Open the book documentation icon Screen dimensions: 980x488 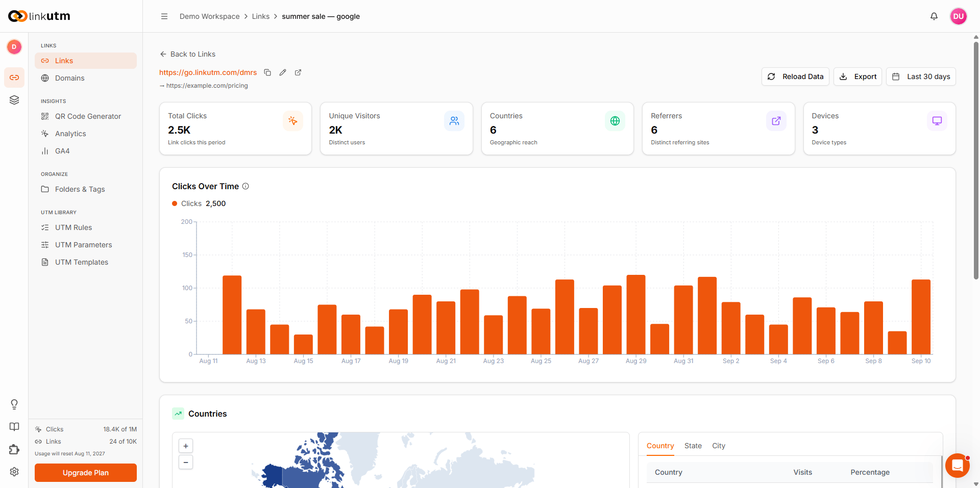(x=14, y=427)
